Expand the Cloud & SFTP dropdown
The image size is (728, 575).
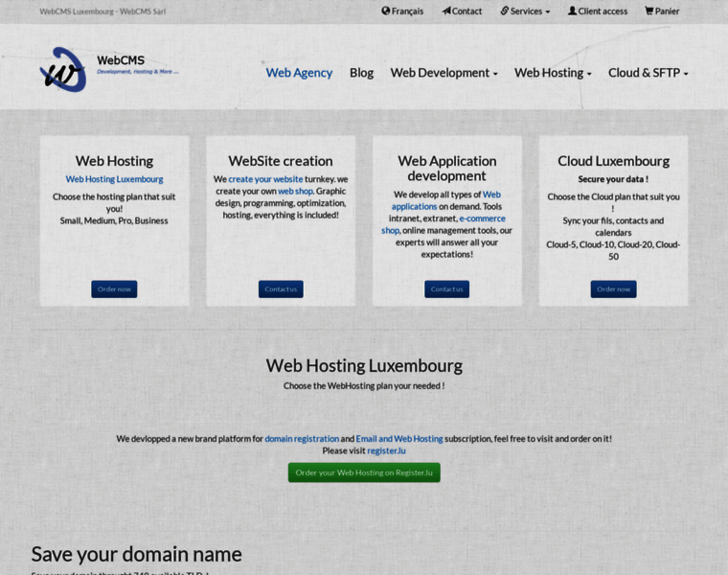click(x=648, y=73)
